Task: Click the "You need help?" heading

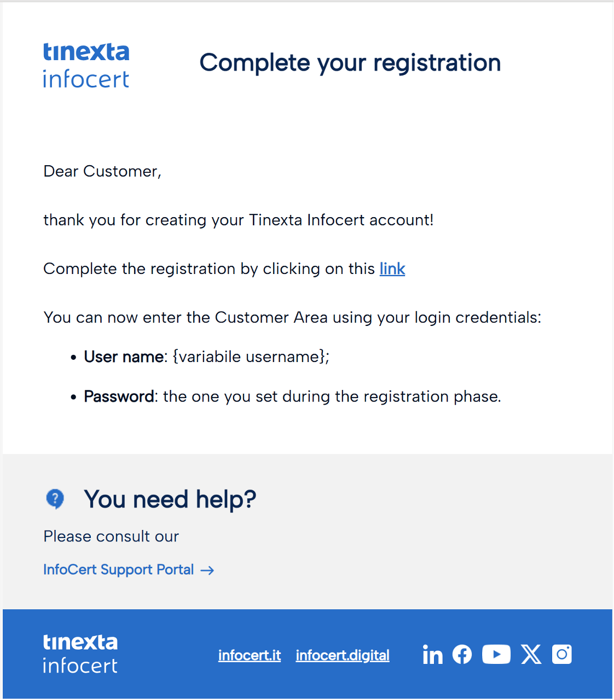Action: (170, 499)
